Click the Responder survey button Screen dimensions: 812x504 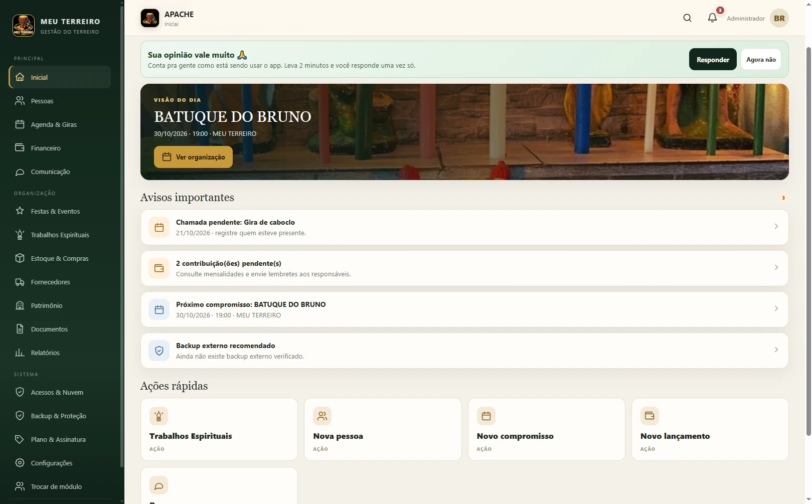click(x=713, y=60)
